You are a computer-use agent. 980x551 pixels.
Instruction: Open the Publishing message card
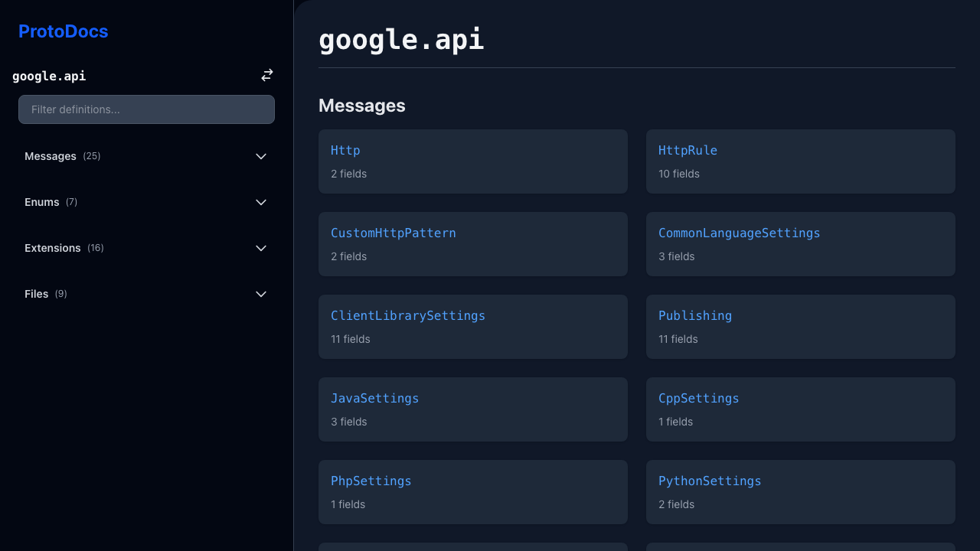point(801,327)
